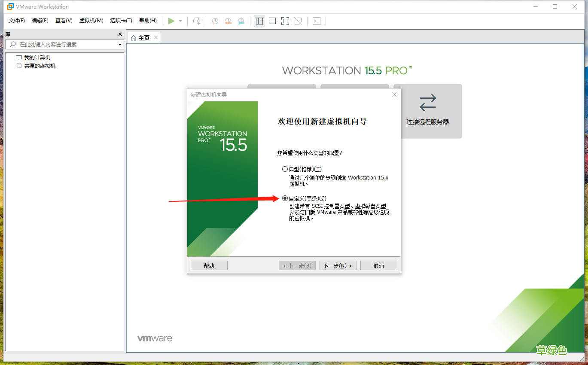Click the 帮助 button in the wizard
The image size is (588, 365).
[x=209, y=265]
